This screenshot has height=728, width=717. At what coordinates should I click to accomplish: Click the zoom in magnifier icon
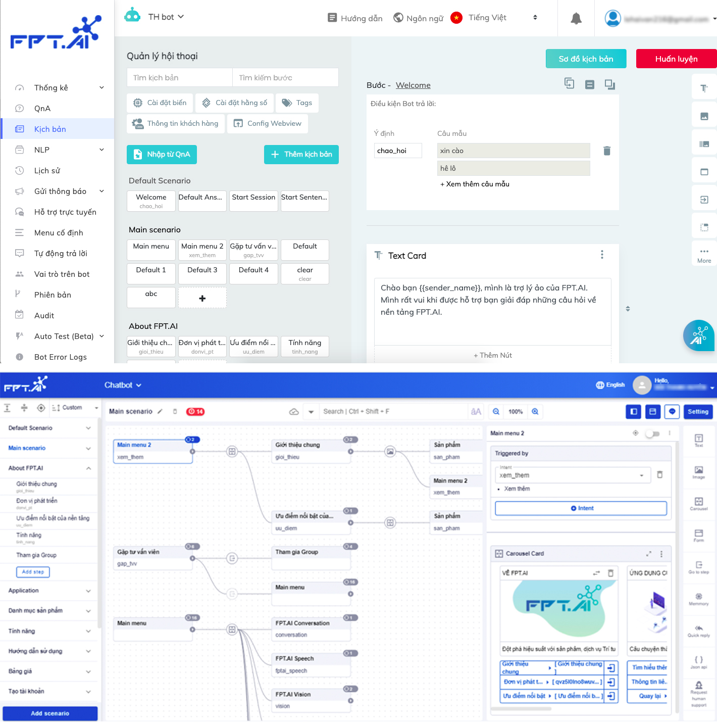coord(535,412)
